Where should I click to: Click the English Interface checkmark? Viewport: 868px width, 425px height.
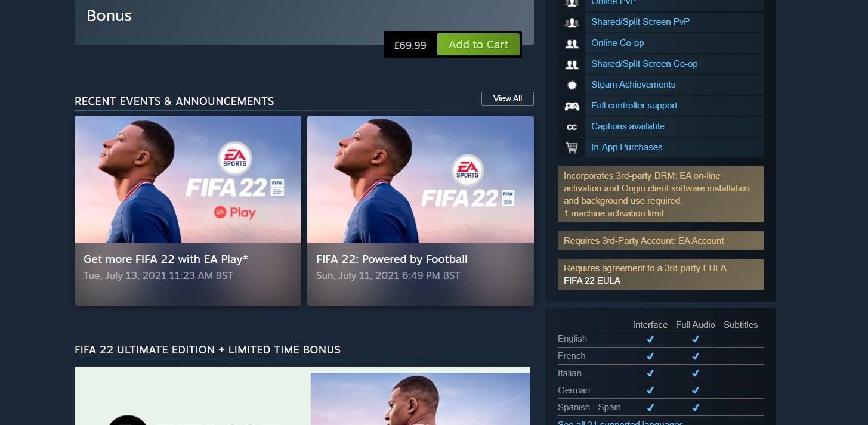[x=650, y=339]
